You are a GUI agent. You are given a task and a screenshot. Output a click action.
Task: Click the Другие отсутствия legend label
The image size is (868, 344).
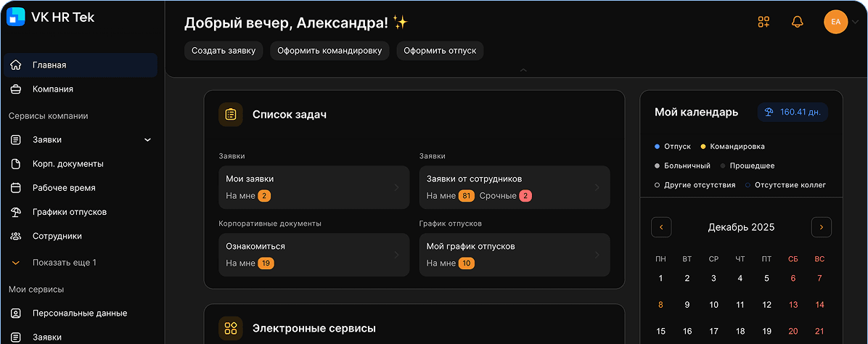tap(700, 185)
